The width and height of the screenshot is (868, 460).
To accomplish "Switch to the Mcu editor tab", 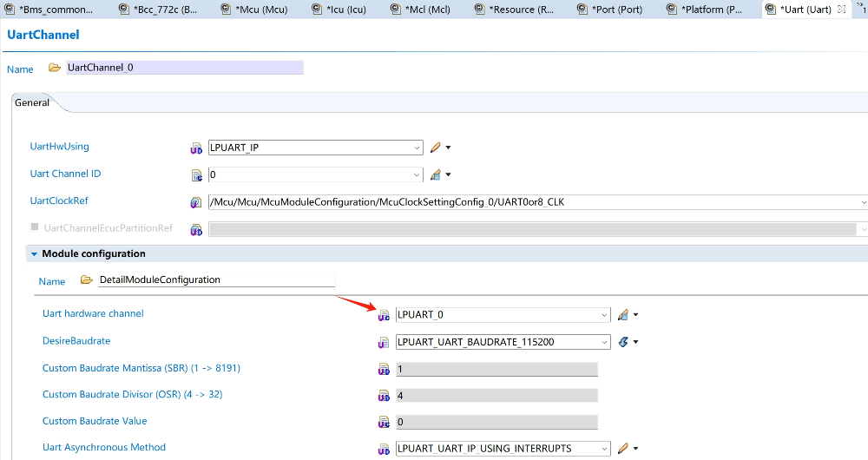I will 260,10.
